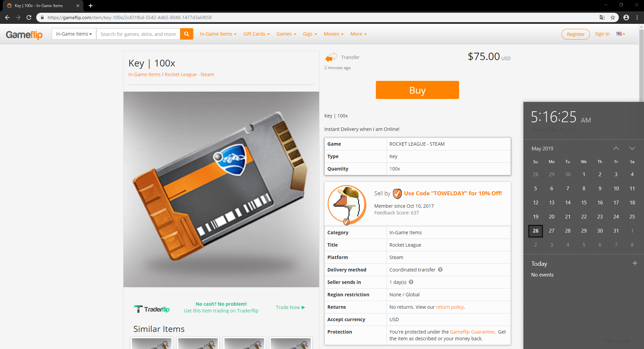
Task: Open the Gameflip Guarantee link
Action: coord(472,332)
